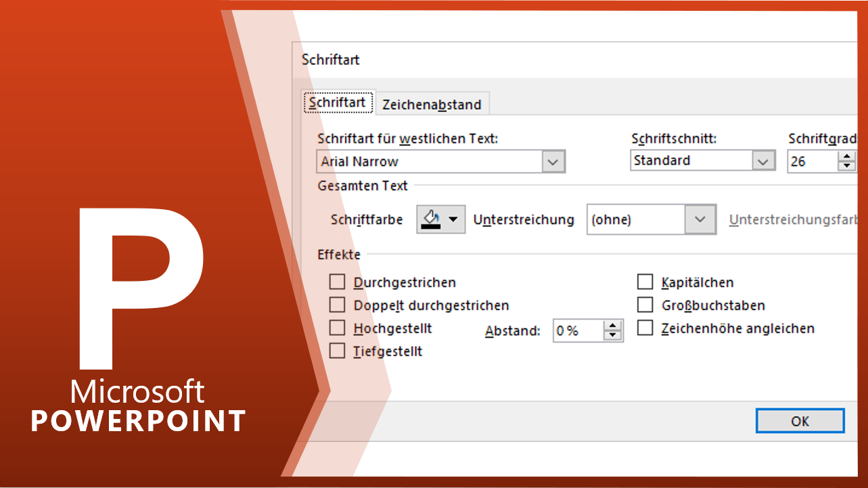868x488 pixels.
Task: Check the Hochgestellt option
Action: coord(337,328)
